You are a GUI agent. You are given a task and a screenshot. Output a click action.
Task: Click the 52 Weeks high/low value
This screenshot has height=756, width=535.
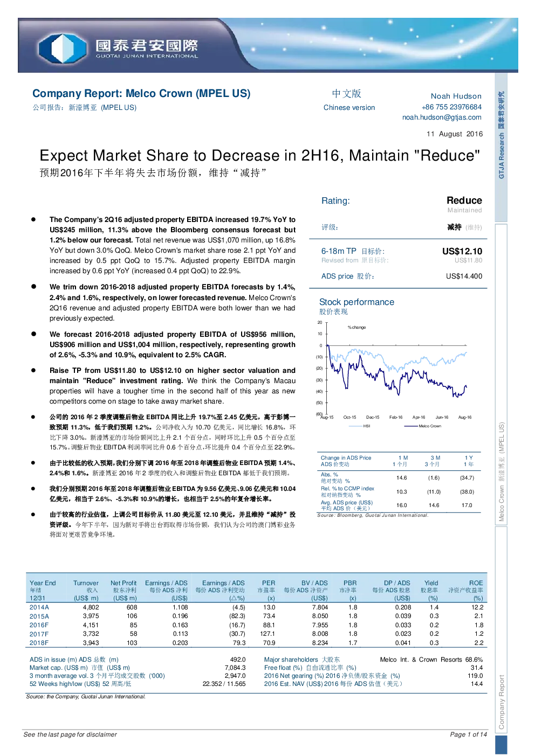pos(224,684)
